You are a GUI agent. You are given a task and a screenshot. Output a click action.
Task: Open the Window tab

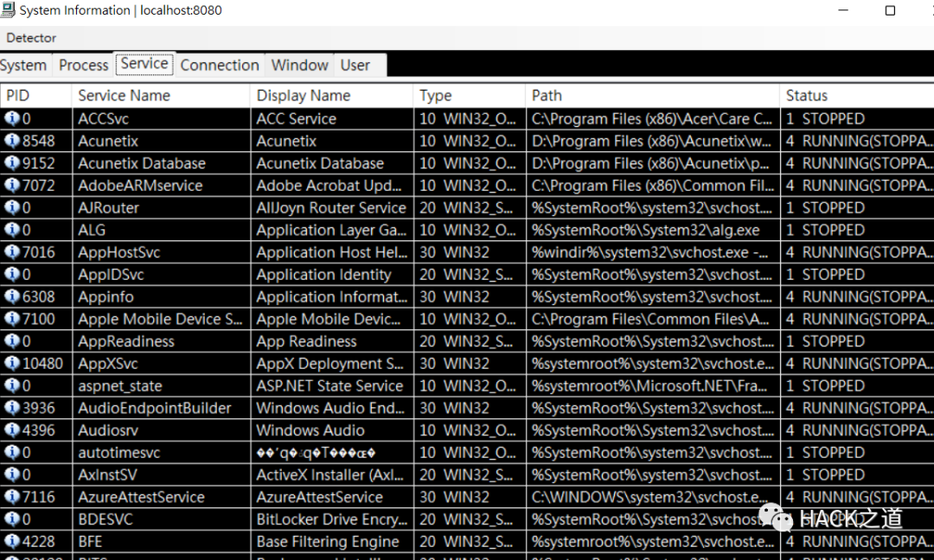(299, 65)
